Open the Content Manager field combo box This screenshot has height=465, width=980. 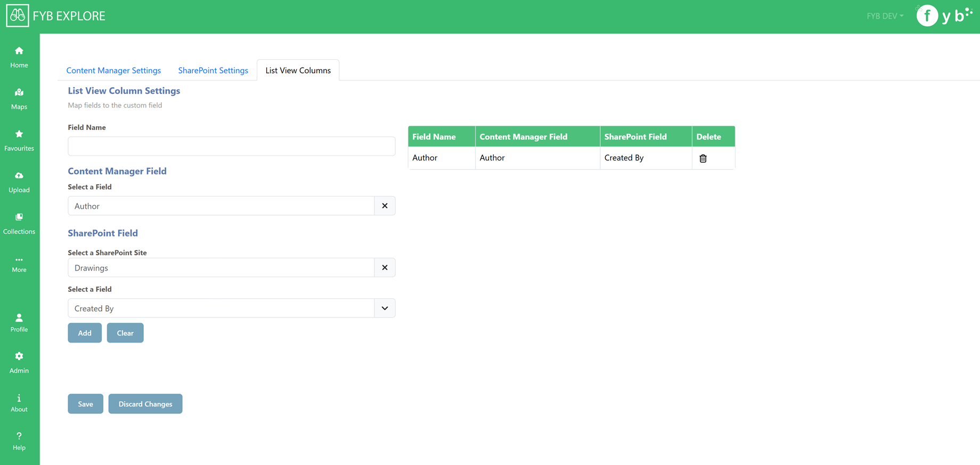click(x=221, y=206)
